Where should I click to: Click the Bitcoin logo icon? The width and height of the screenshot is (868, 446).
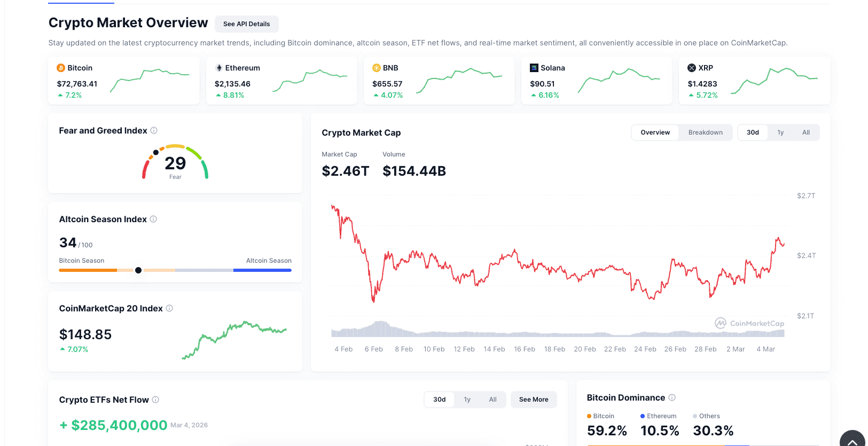coord(61,68)
